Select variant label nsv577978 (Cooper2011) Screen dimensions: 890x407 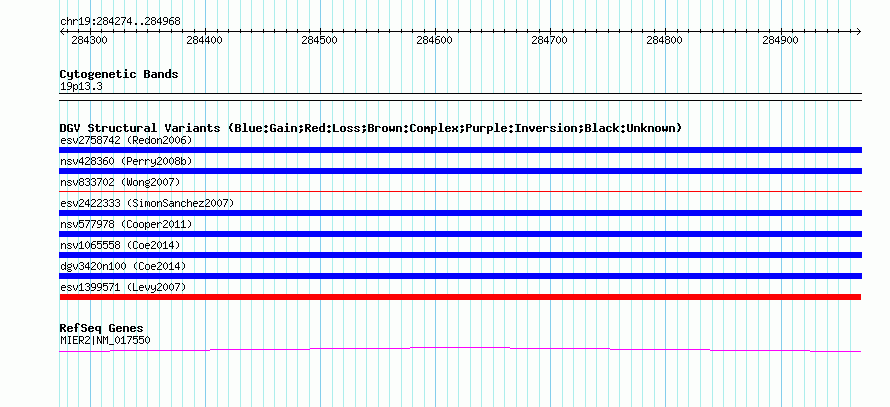point(126,224)
